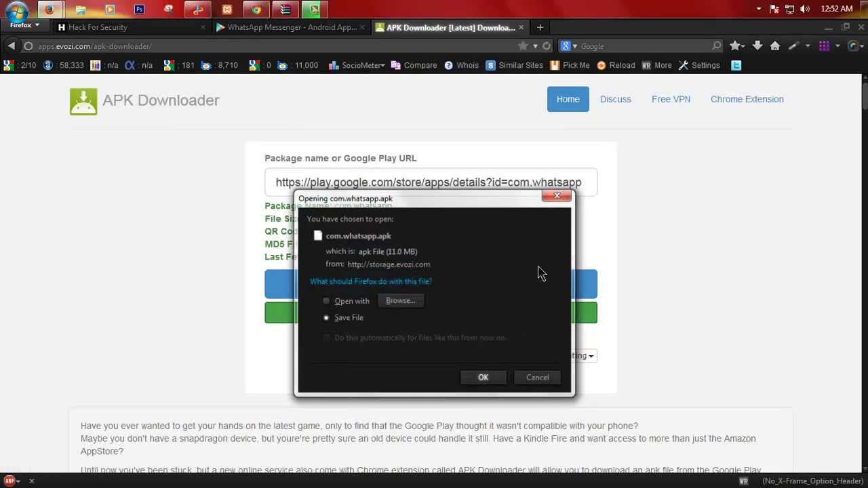The height and width of the screenshot is (488, 868).
Task: Click the volume icon in system tray
Action: pos(805,9)
